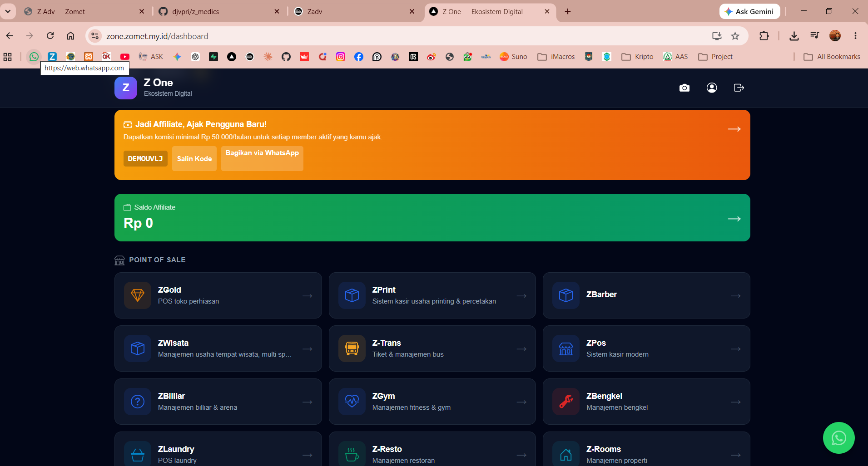Click the ZGold diamond icon
The width and height of the screenshot is (868, 466).
[x=138, y=295]
